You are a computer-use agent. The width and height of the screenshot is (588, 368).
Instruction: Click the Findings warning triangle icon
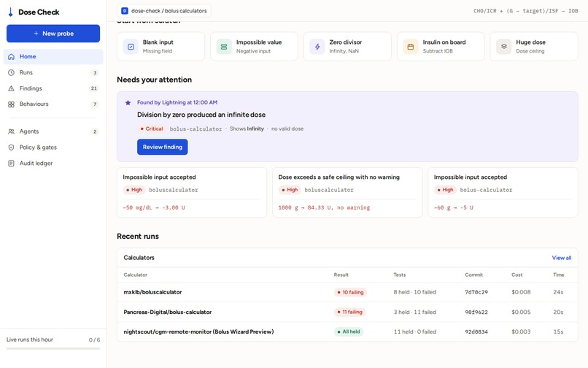click(11, 88)
